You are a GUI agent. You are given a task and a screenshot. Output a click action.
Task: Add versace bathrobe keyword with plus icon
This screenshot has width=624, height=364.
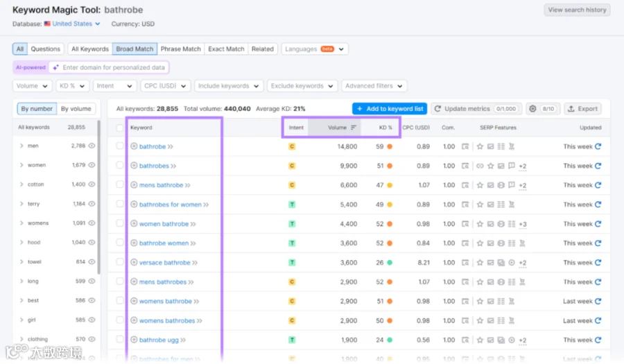click(134, 263)
